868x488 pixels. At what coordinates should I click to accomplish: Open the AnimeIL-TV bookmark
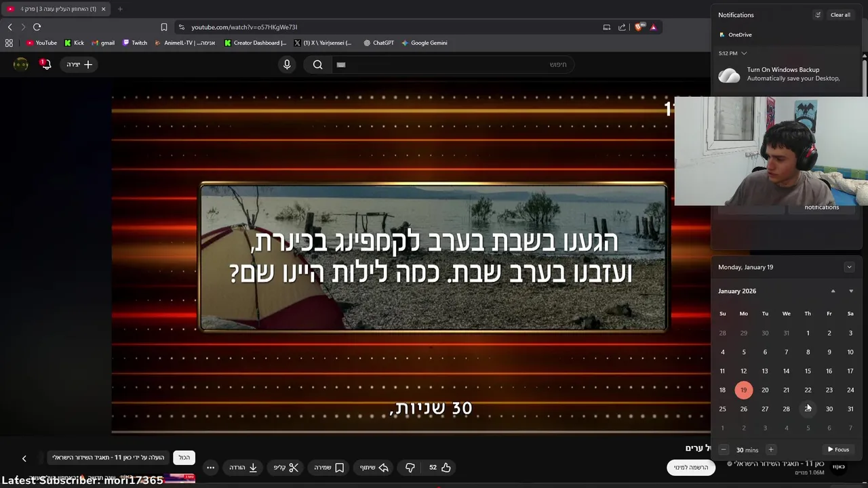click(184, 43)
